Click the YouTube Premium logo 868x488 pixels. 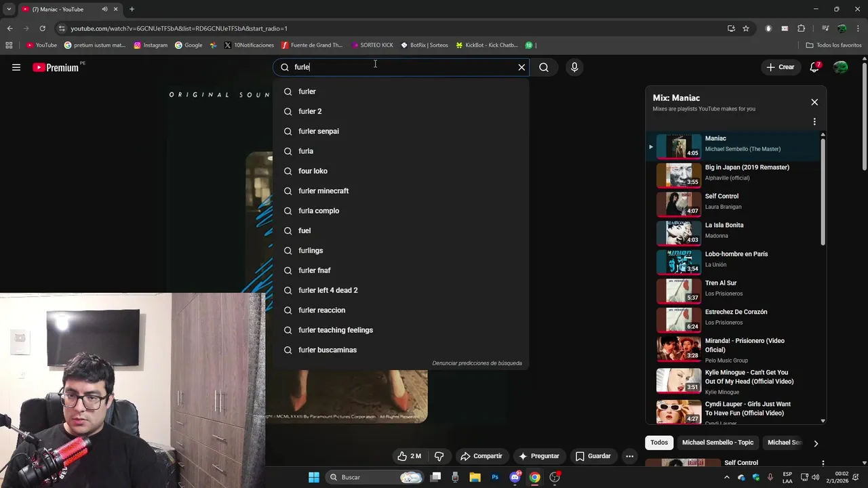point(56,67)
